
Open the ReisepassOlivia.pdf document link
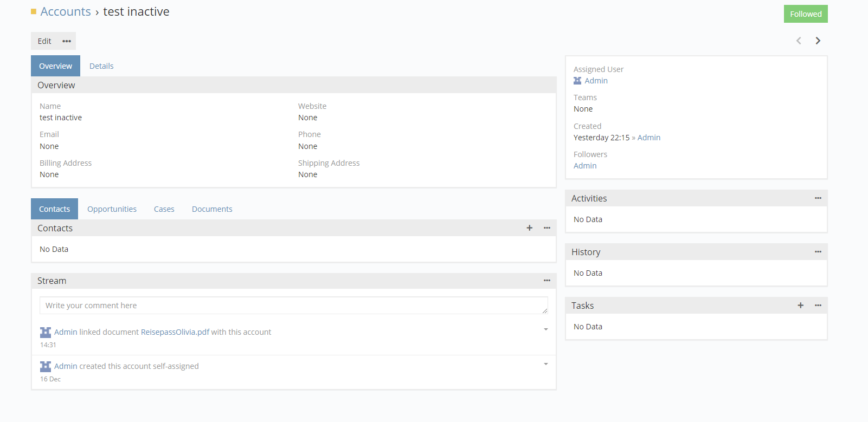point(175,332)
